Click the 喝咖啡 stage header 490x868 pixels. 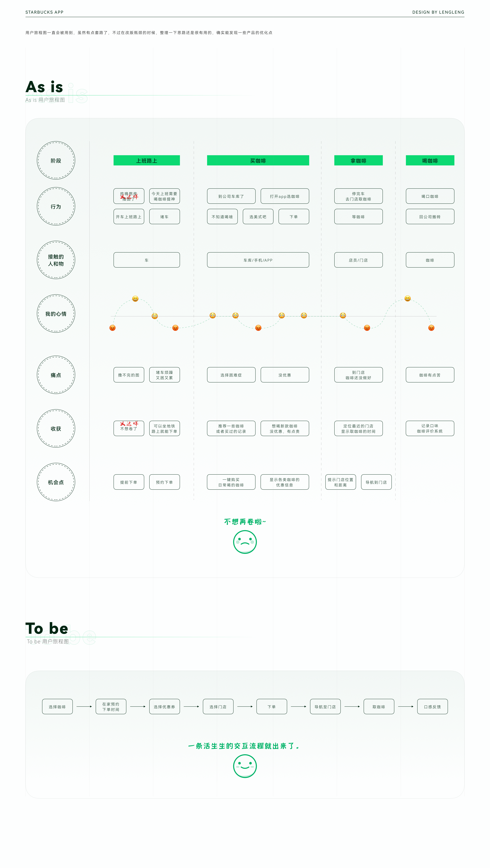click(430, 160)
